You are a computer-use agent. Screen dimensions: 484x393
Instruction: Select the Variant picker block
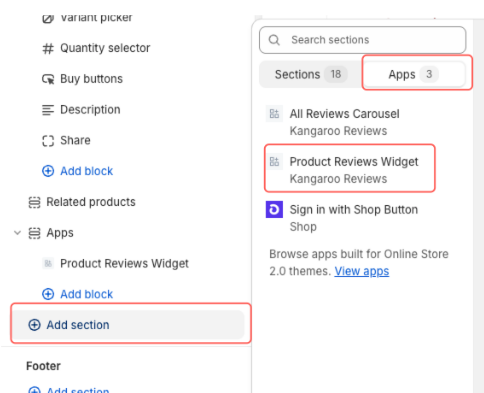95,18
